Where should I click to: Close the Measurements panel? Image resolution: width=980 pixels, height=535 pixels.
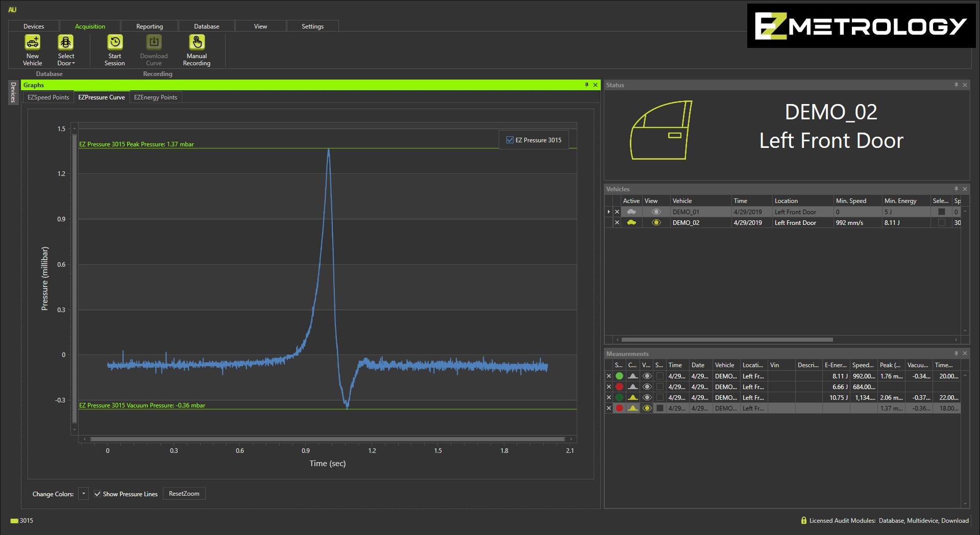pos(965,353)
